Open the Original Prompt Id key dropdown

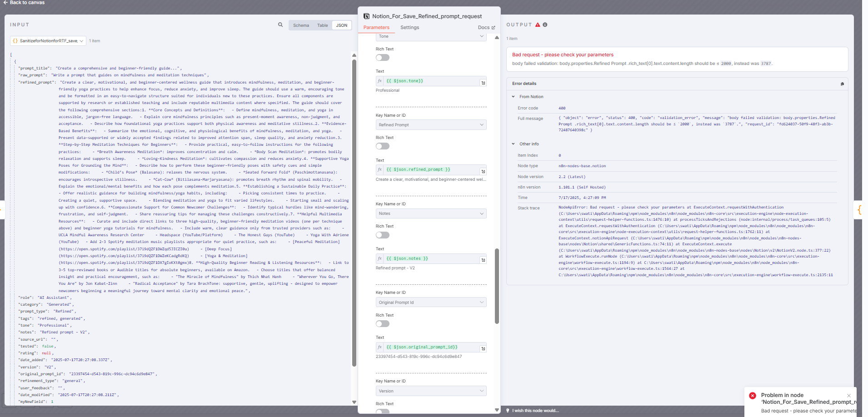(431, 303)
